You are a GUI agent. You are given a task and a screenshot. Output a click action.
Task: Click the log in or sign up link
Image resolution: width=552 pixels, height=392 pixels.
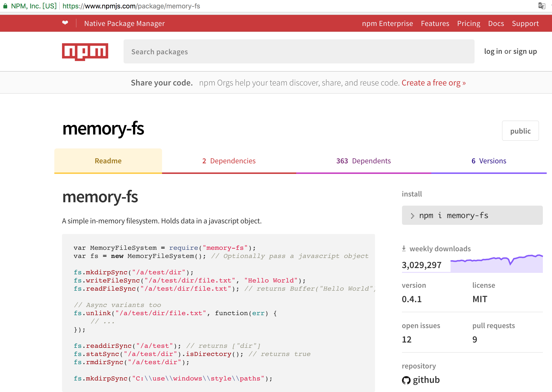pyautogui.click(x=510, y=51)
